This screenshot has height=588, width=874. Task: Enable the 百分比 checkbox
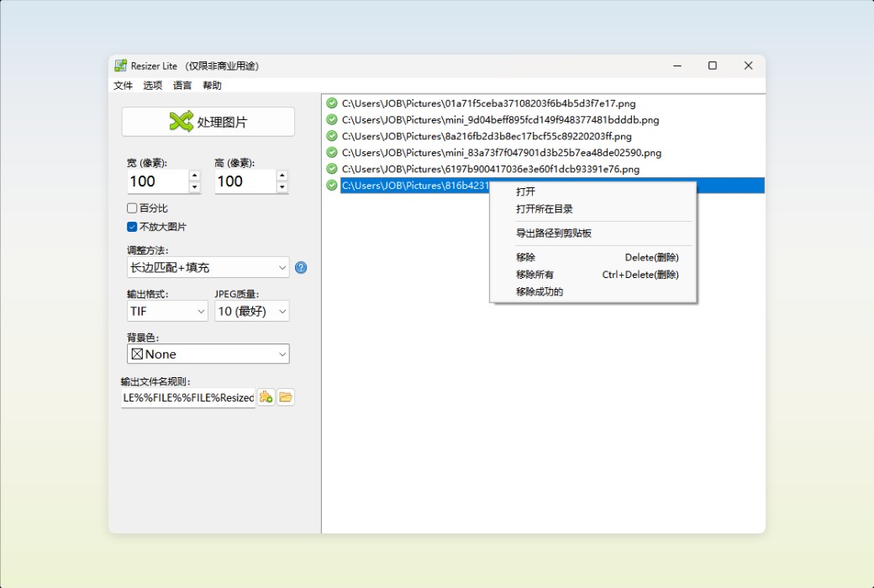click(x=131, y=207)
